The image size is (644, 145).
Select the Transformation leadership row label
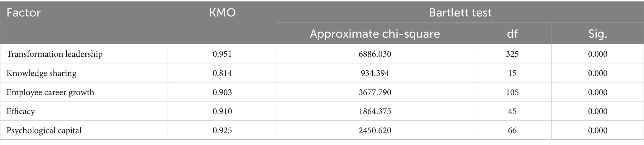[x=55, y=54]
